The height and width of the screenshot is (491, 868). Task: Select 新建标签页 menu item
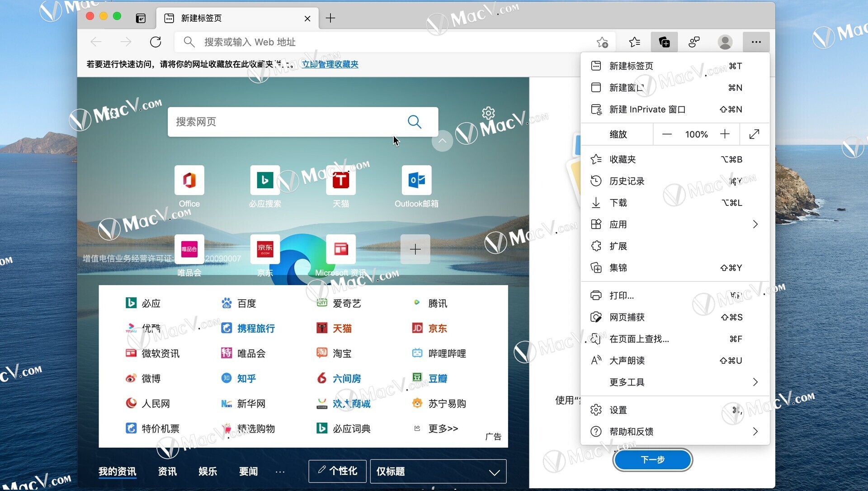[x=675, y=66]
